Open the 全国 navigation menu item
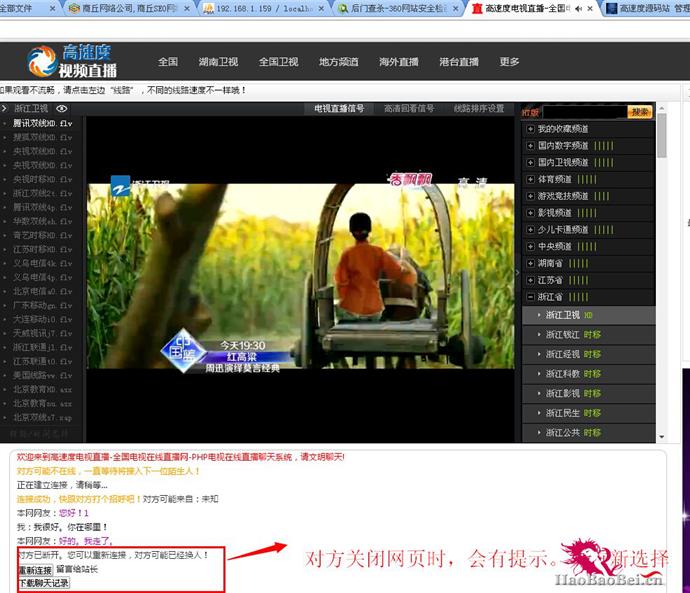690x593 pixels. 168,62
